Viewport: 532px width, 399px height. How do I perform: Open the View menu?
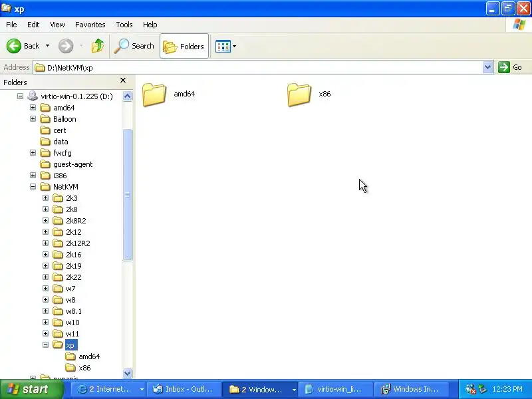coord(57,25)
